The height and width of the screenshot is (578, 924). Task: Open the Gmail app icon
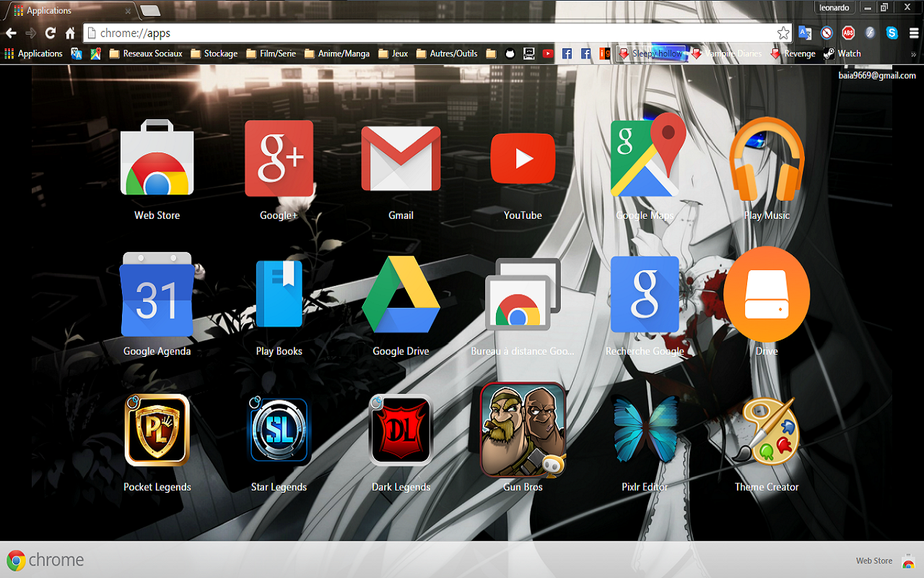[x=401, y=159]
